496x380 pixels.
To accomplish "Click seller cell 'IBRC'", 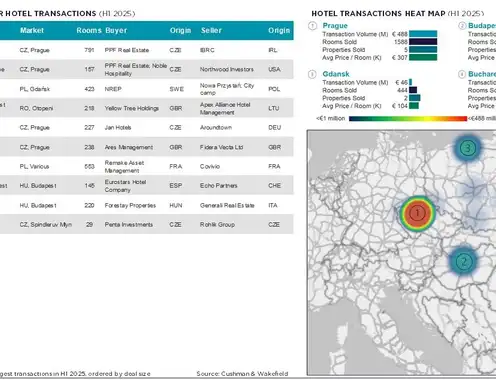I will click(x=207, y=50).
